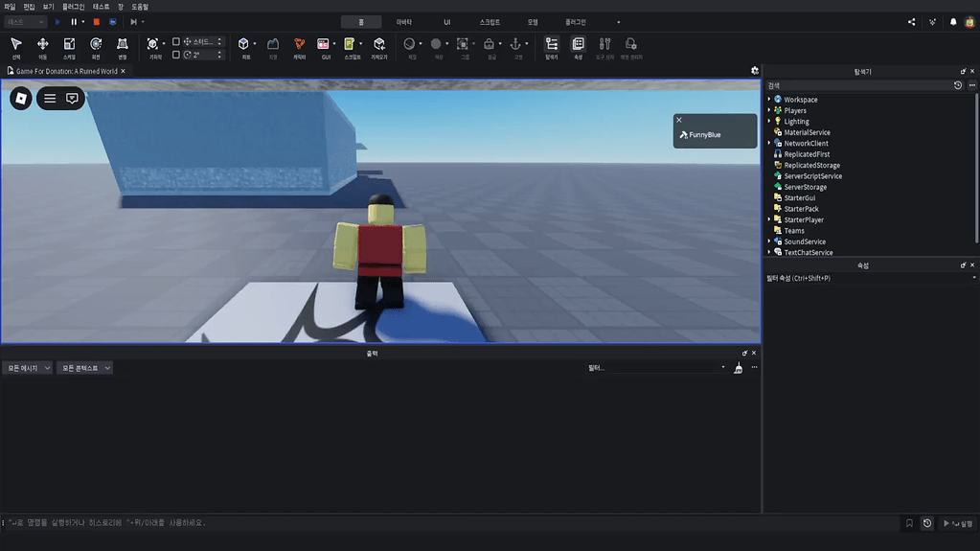This screenshot has width=980, height=551.
Task: Stop the playtest with red square button
Action: (x=96, y=22)
